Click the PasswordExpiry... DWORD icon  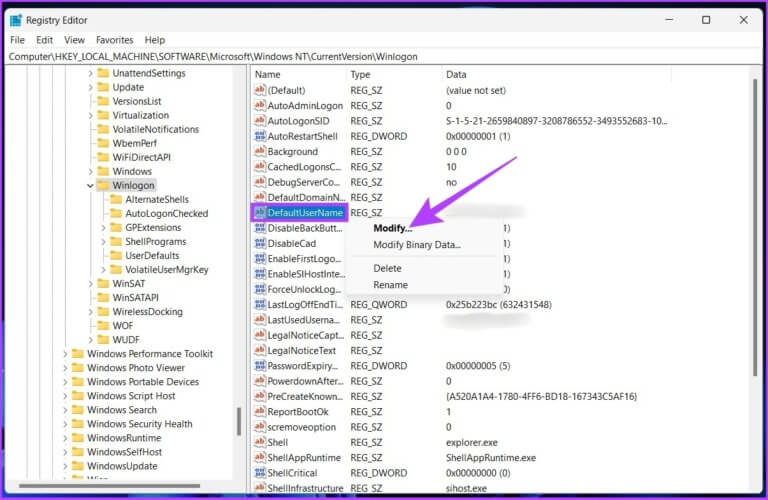[260, 366]
